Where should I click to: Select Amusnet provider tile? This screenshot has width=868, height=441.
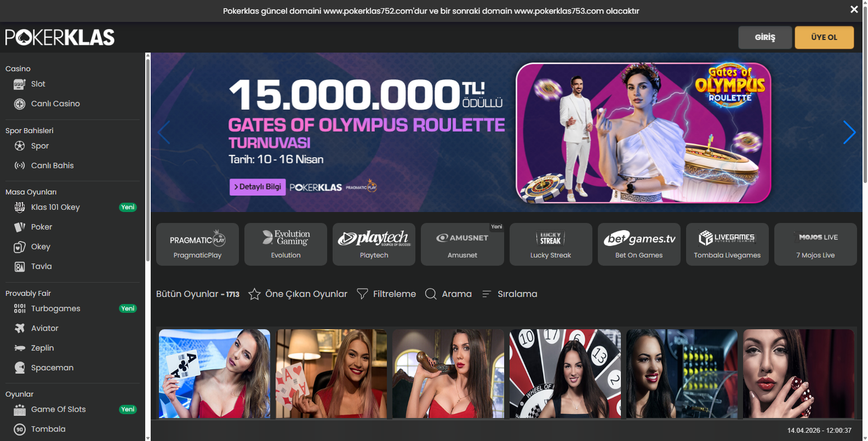tap(462, 244)
